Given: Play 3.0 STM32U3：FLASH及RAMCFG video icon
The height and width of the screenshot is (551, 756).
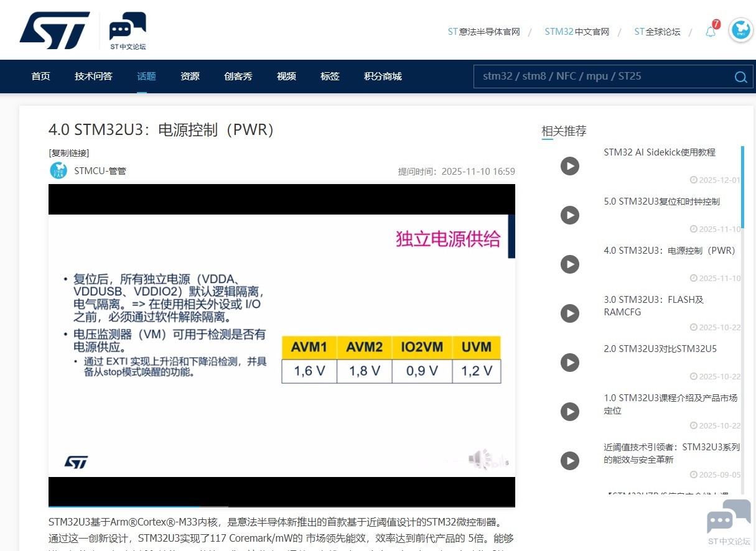Looking at the screenshot, I should (570, 313).
